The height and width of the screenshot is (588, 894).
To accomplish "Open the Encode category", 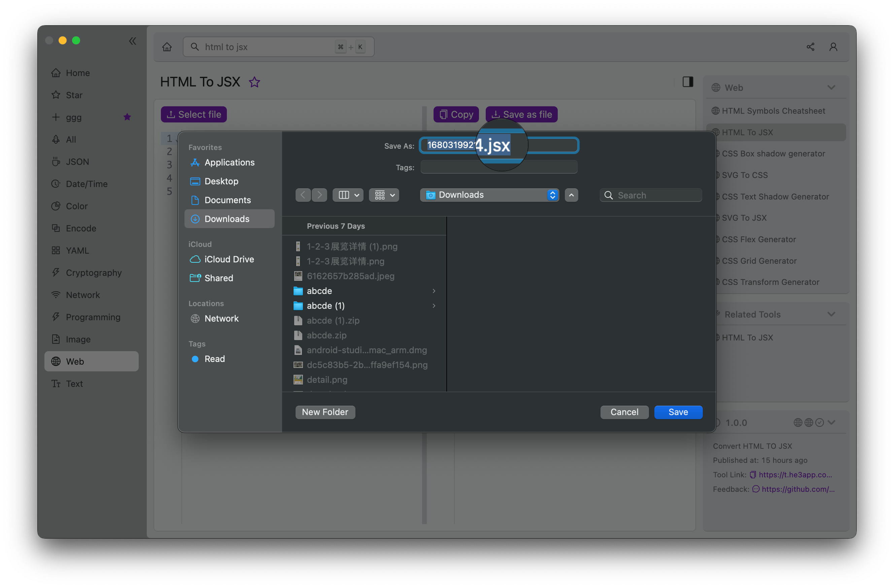I will [x=91, y=228].
